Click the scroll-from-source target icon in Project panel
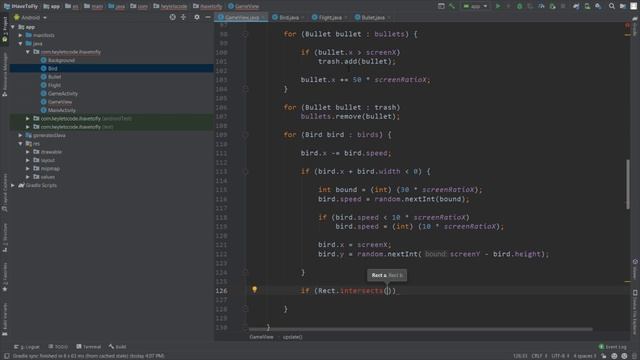640x360 pixels. pyautogui.click(x=173, y=17)
